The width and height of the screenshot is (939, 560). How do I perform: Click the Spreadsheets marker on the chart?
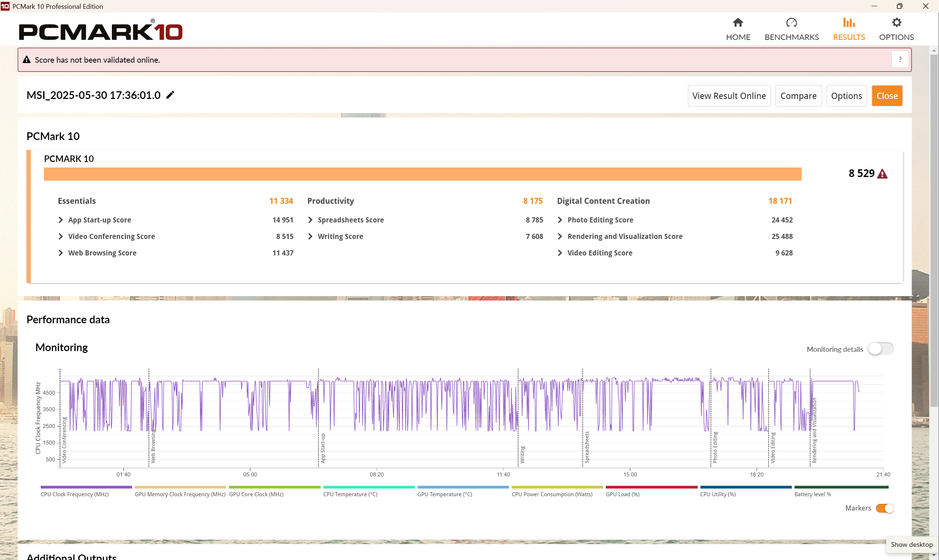tap(587, 447)
